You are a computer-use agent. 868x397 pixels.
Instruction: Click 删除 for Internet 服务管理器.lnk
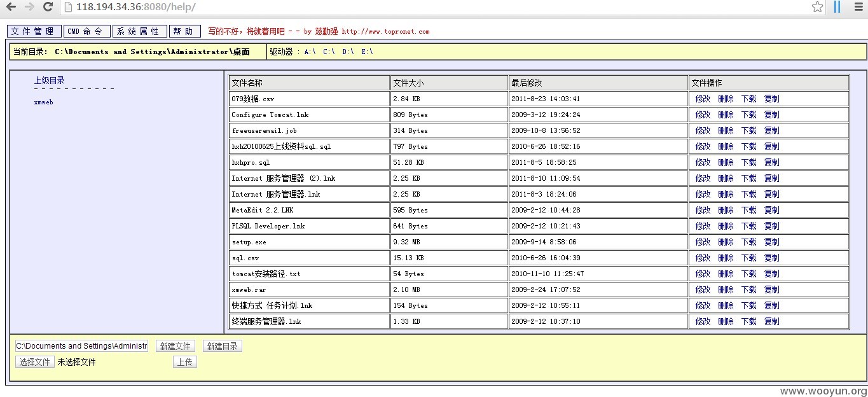click(726, 194)
